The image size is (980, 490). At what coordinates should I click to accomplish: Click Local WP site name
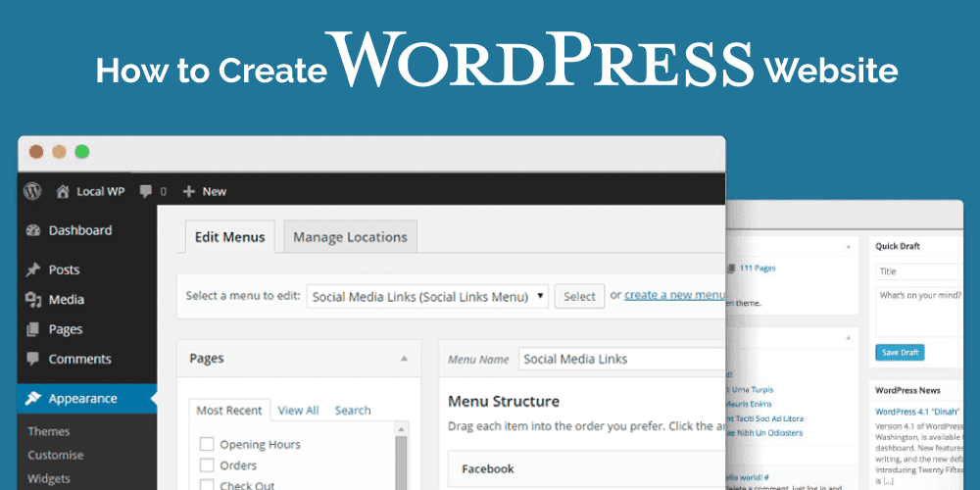tap(100, 191)
